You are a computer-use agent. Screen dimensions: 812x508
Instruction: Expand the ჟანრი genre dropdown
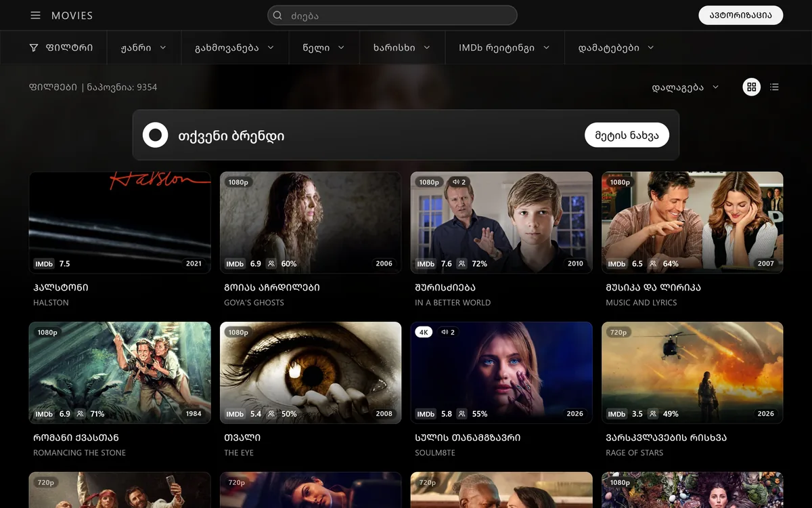143,48
